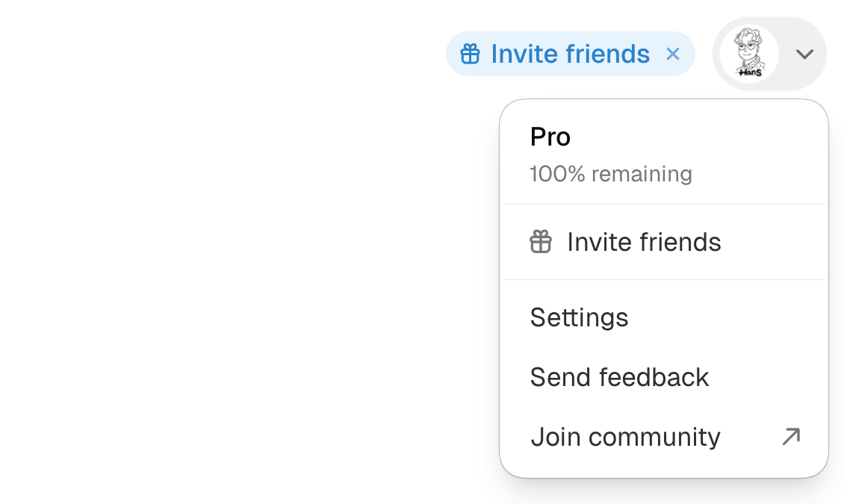Click the Pro usage section above the divider
Screen dimensions: 844x504
pyautogui.click(x=664, y=153)
